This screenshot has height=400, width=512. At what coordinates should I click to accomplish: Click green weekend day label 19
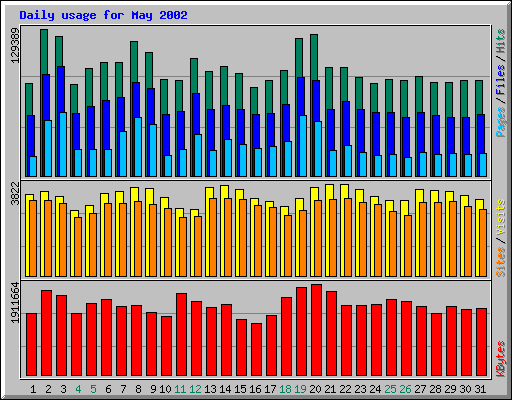click(x=300, y=389)
